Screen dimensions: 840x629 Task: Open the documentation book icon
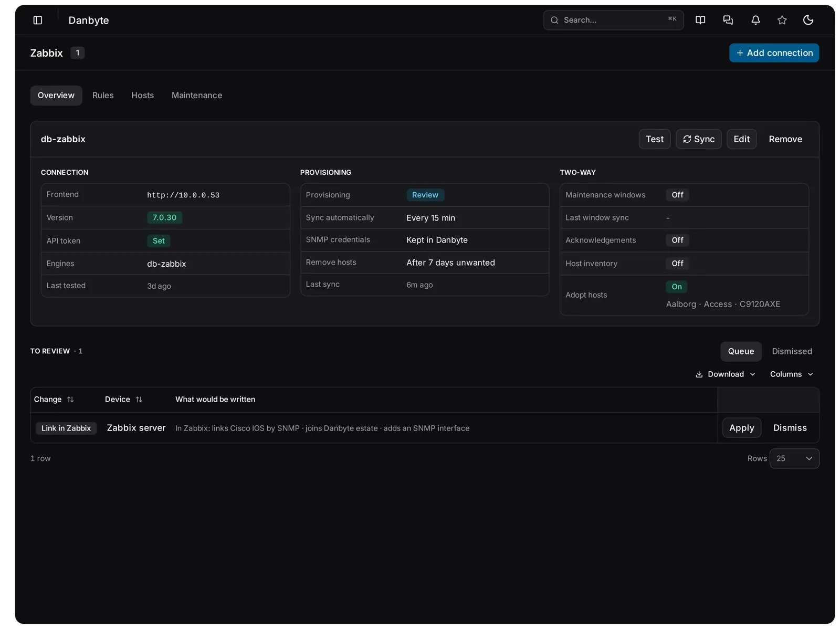[x=700, y=20]
